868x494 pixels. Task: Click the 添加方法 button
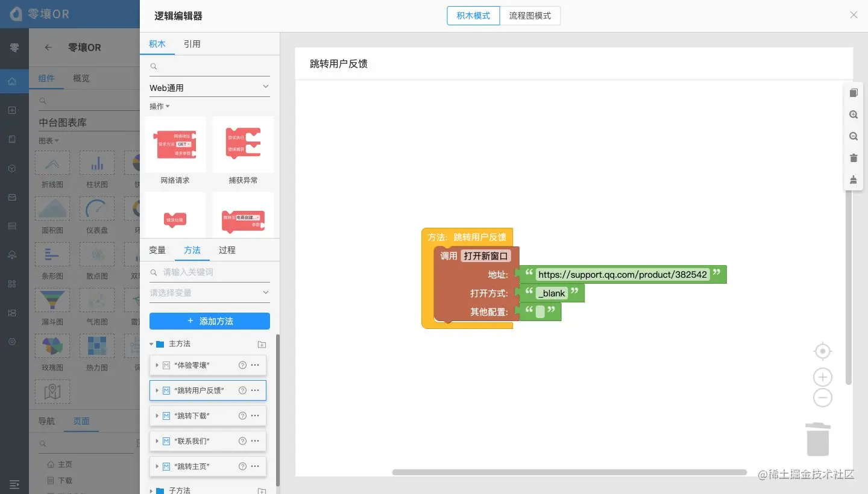[210, 321]
